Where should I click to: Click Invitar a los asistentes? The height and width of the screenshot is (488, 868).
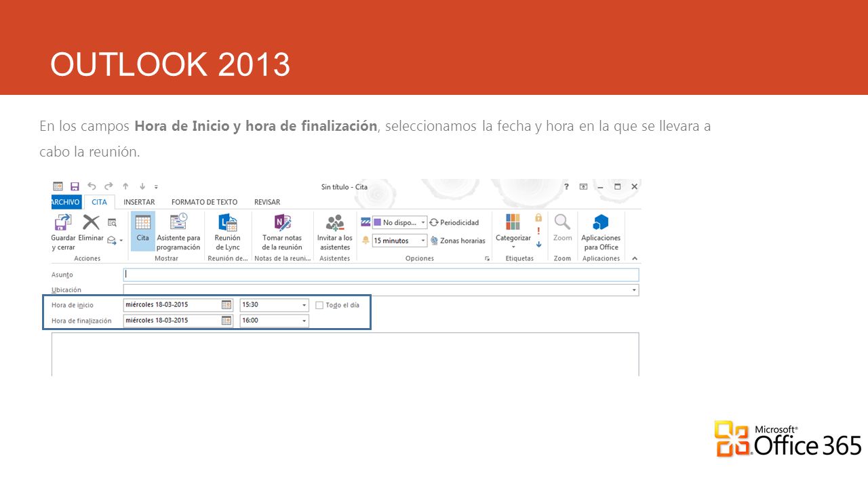click(x=335, y=232)
